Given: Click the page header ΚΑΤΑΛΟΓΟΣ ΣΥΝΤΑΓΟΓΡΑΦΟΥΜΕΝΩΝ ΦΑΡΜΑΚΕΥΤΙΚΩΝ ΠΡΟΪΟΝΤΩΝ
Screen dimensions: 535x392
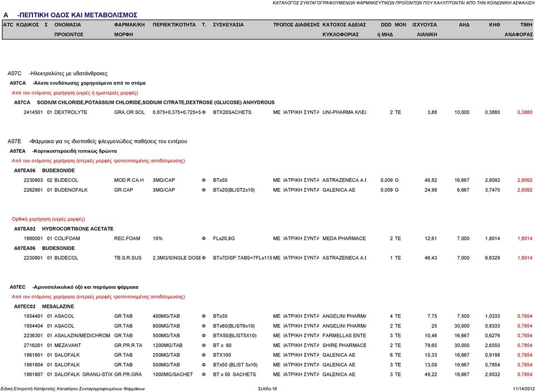Looking at the screenshot, I should [x=403, y=3].
